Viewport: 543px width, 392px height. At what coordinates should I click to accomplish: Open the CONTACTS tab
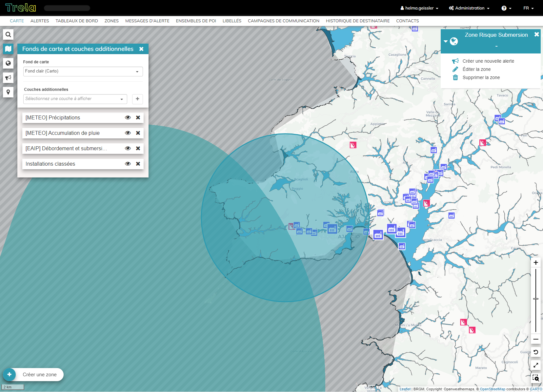coord(407,21)
